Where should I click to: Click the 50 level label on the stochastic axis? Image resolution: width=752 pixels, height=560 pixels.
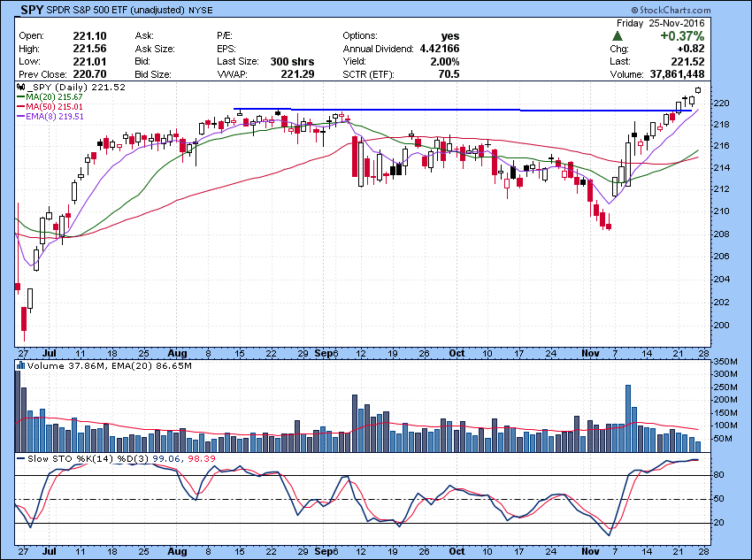[x=719, y=499]
